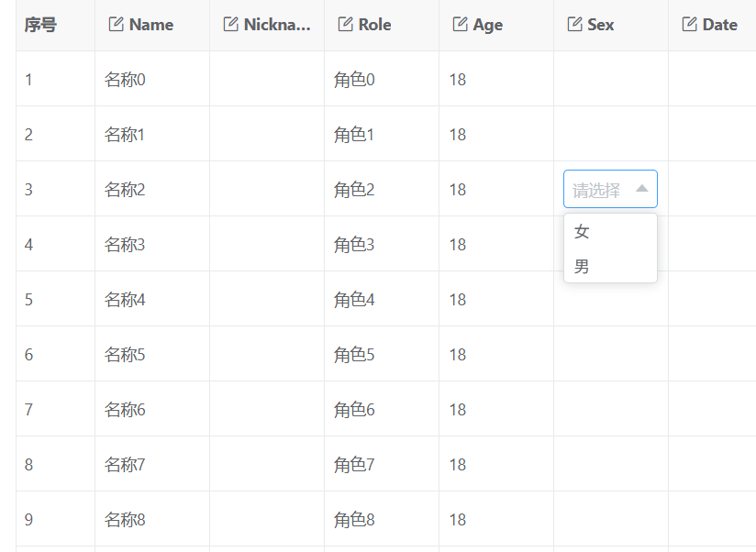This screenshot has width=756, height=552.
Task: Click the edit icon beside Date header
Action: [689, 24]
